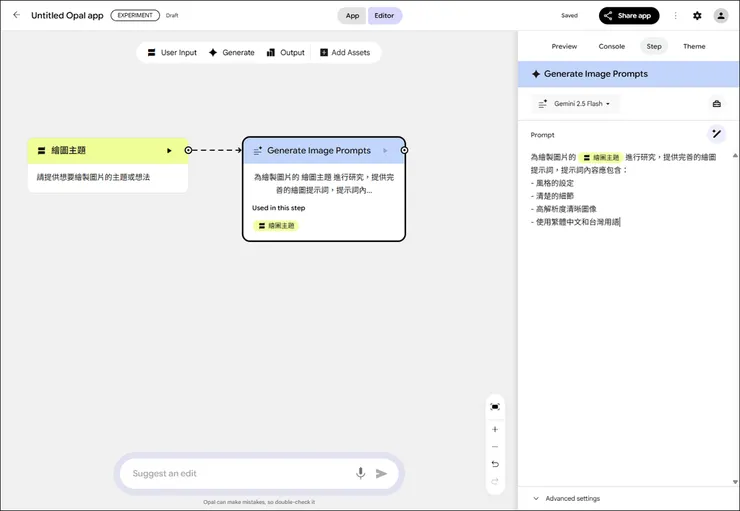Click the 繪圖主題 chip in the prompt
This screenshot has height=511, width=740.
tap(601, 158)
